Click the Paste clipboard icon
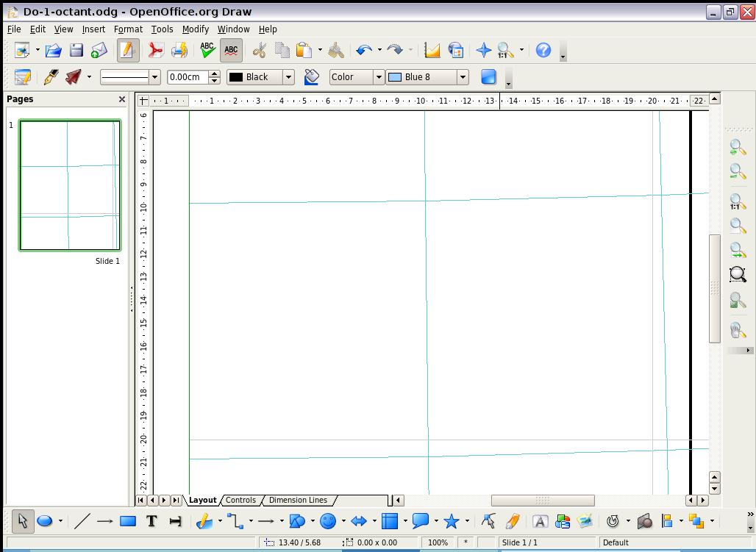The height and width of the screenshot is (552, 756). tap(304, 50)
